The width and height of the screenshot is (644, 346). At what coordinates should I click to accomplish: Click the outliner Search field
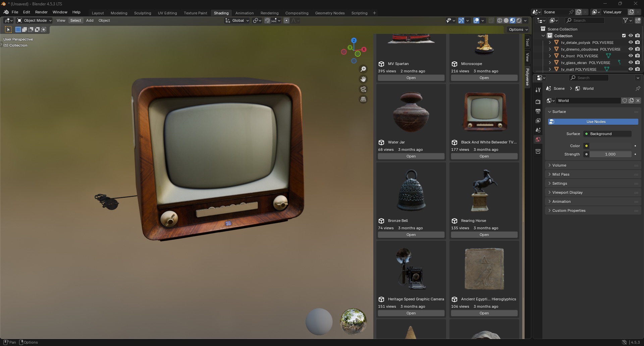585,20
